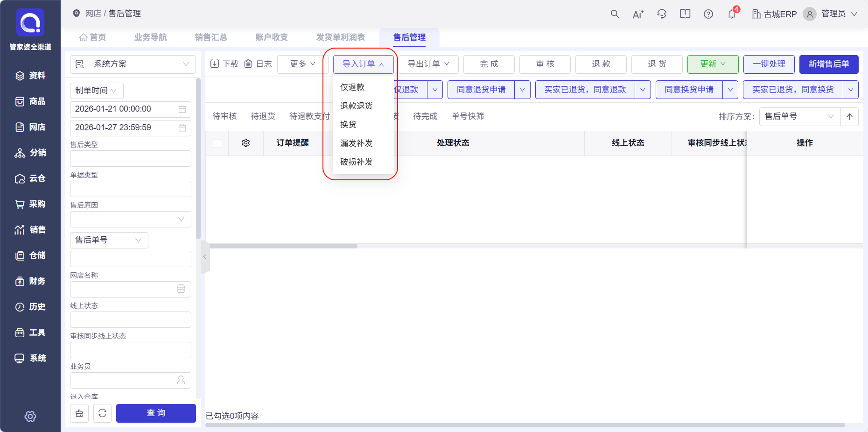Viewport: 868px width, 432px height.
Task: Select 漏发补发 from the import menu
Action: [356, 143]
